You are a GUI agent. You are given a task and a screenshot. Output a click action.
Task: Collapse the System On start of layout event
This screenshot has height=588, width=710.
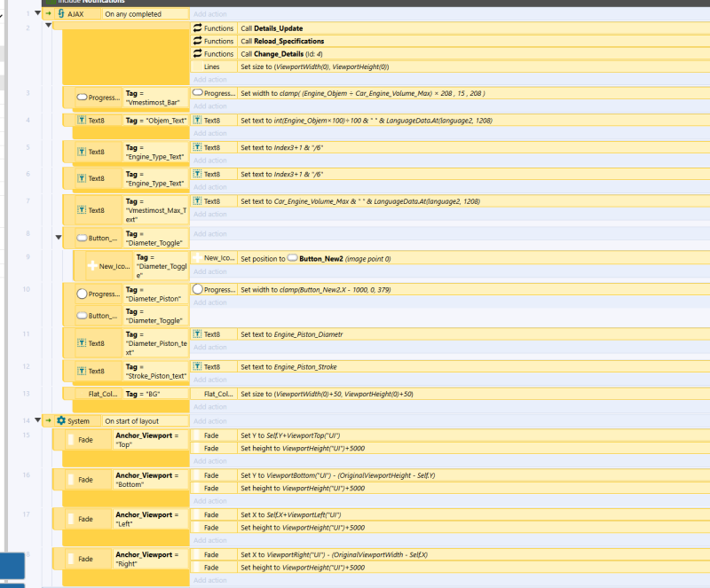[37, 420]
